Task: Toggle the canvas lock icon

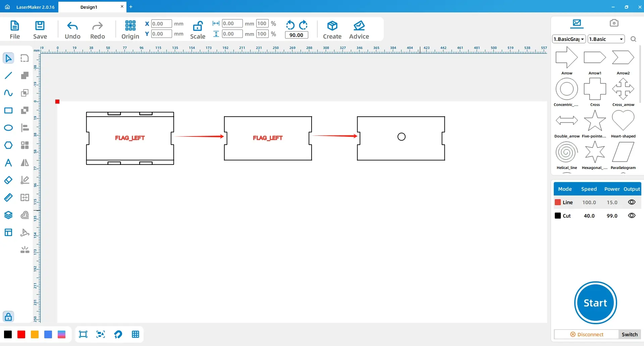Action: click(x=8, y=316)
